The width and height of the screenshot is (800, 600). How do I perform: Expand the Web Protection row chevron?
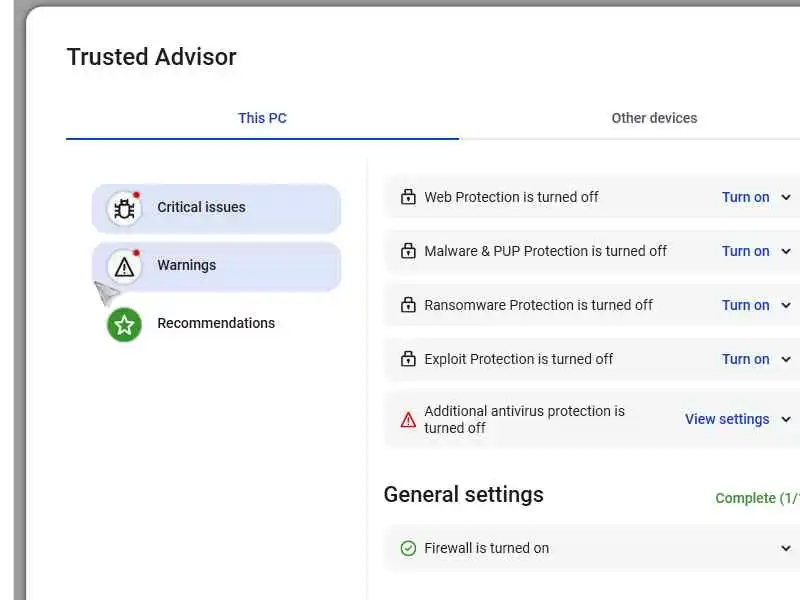786,197
